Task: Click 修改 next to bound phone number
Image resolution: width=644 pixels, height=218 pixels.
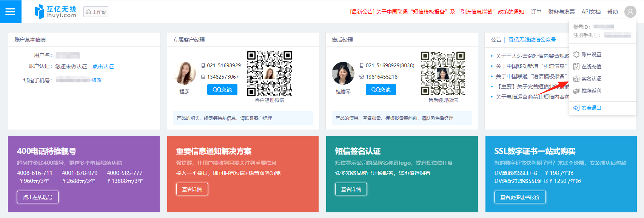Action: [x=97, y=80]
